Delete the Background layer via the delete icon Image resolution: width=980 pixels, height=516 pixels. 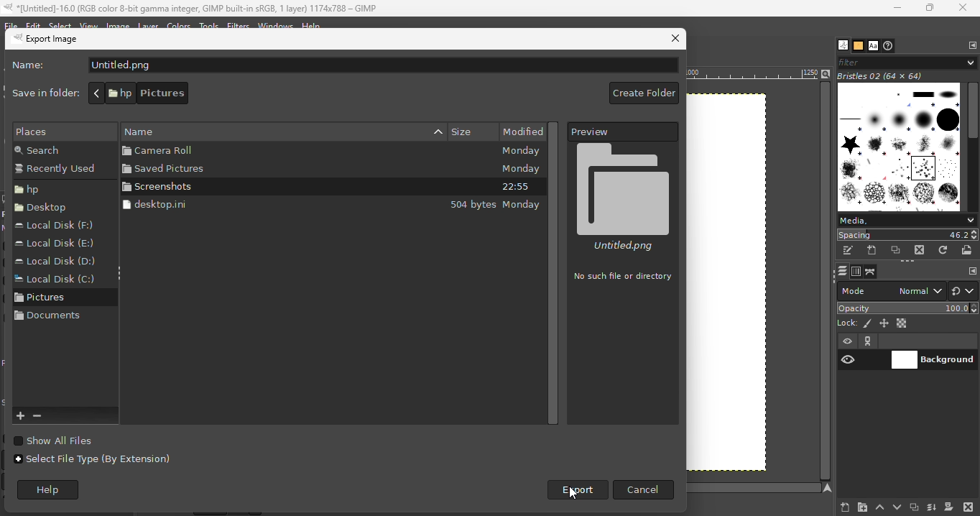[968, 508]
